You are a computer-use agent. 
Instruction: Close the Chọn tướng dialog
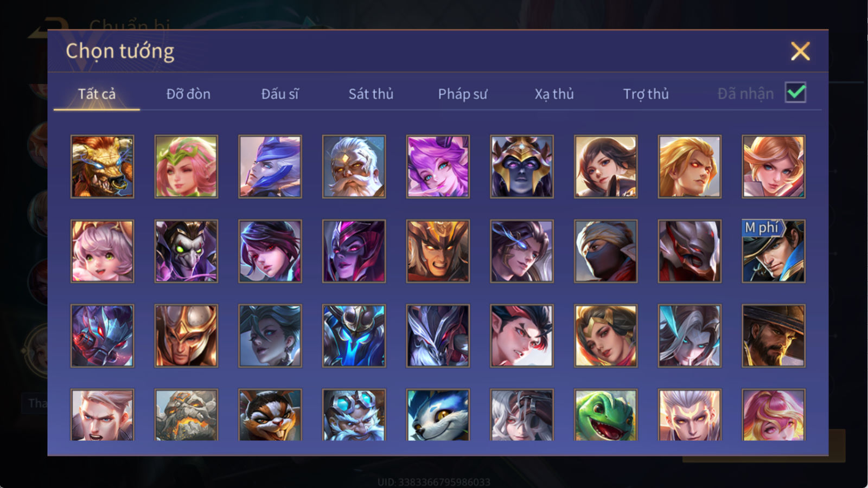click(x=800, y=51)
